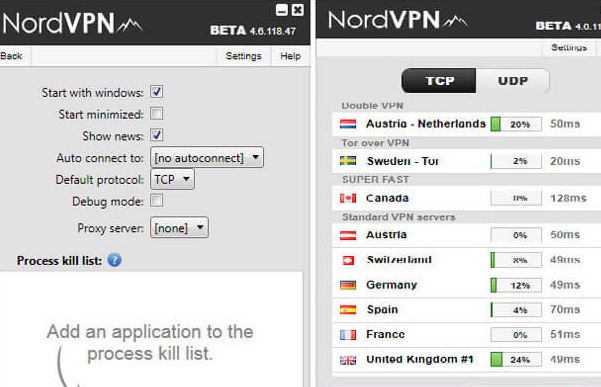Viewport: 601px width, 387px height.
Task: Pick the Canada flag icon
Action: (348, 198)
